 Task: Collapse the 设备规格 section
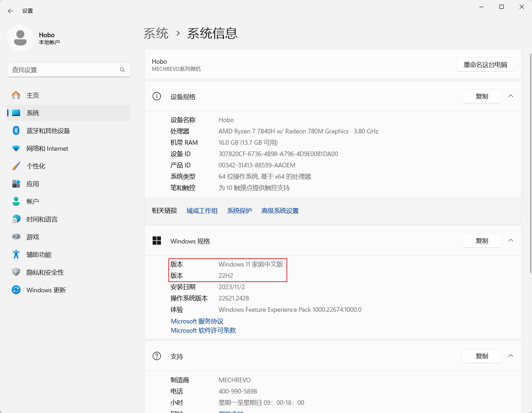[x=511, y=96]
